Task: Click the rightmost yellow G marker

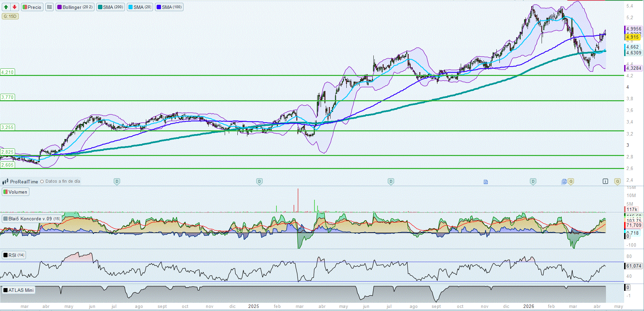Action: pos(617,181)
